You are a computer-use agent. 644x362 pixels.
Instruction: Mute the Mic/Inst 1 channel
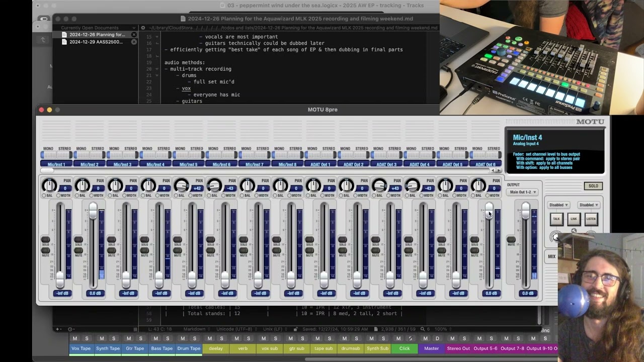pyautogui.click(x=45, y=250)
